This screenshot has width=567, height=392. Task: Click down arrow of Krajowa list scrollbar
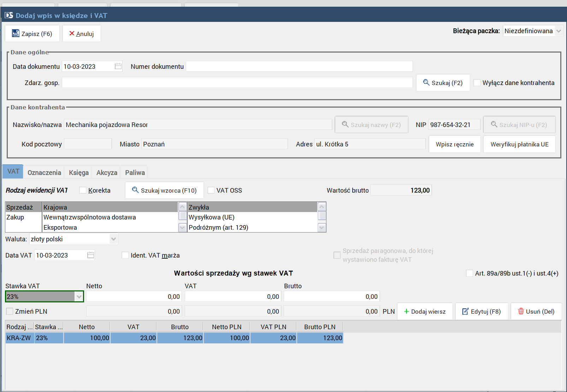(x=182, y=228)
